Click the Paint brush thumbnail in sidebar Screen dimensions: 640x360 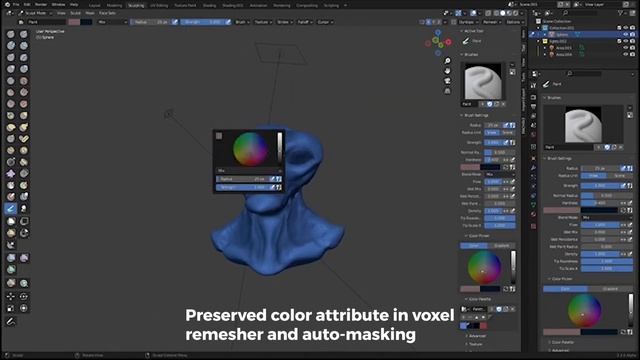pyautogui.click(x=483, y=81)
